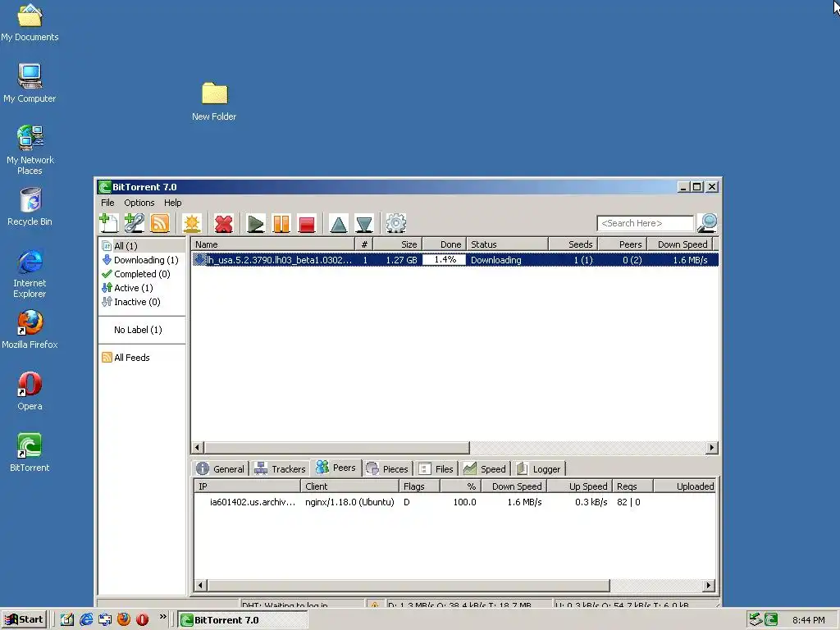Switch to the Files tab
Screen dimensions: 840x630
click(x=436, y=468)
